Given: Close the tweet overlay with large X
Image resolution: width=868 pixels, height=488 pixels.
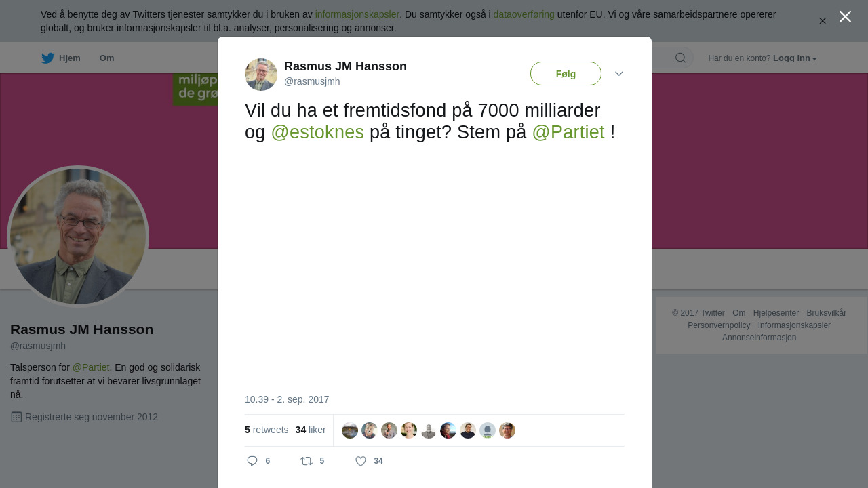Looking at the screenshot, I should click(x=845, y=16).
